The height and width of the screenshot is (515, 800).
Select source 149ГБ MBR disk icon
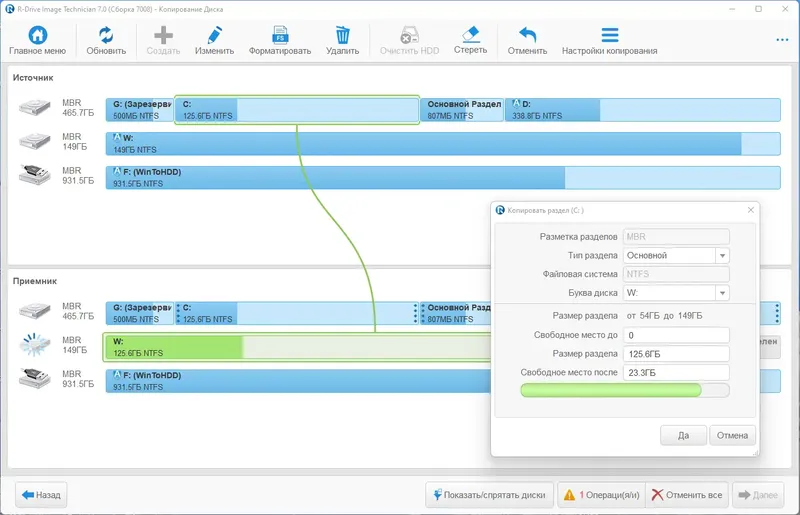(x=35, y=141)
